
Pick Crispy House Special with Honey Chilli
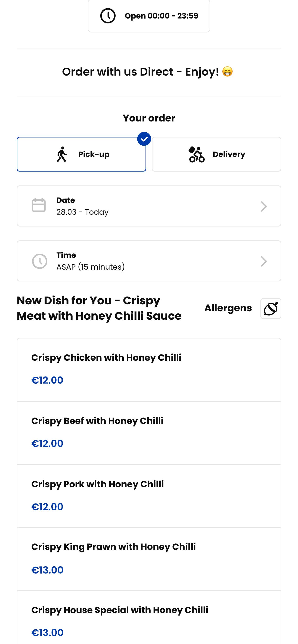[149, 618]
